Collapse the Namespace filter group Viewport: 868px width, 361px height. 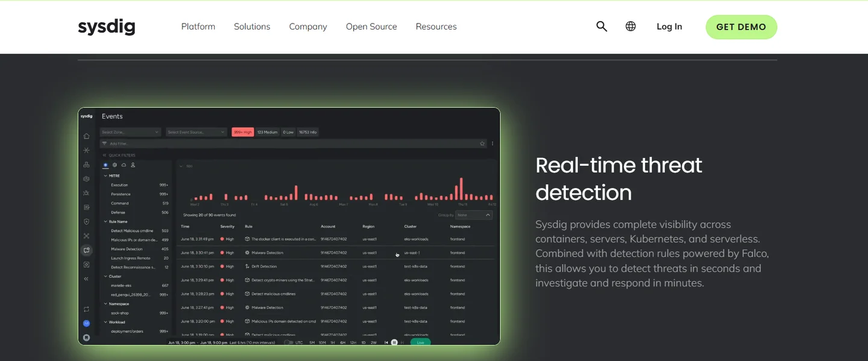coord(105,304)
